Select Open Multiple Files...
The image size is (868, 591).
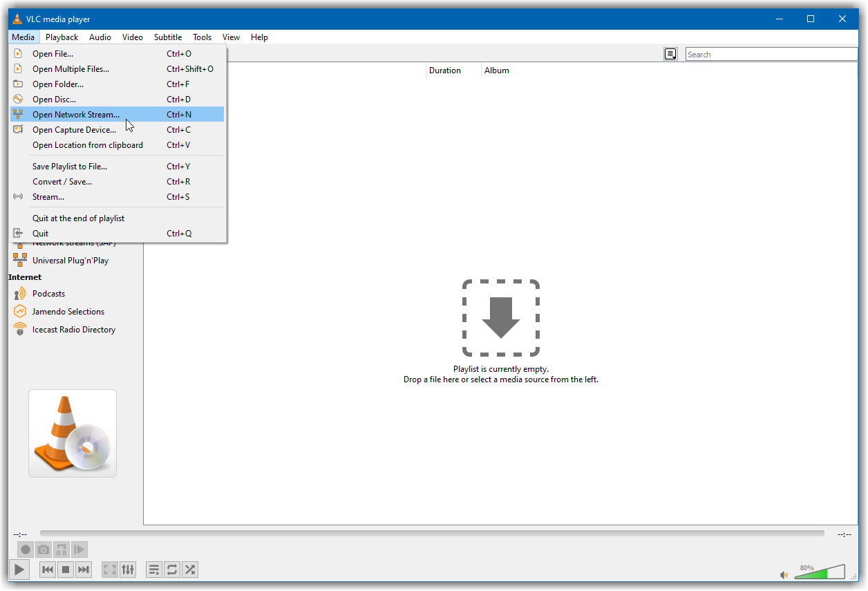117,69
